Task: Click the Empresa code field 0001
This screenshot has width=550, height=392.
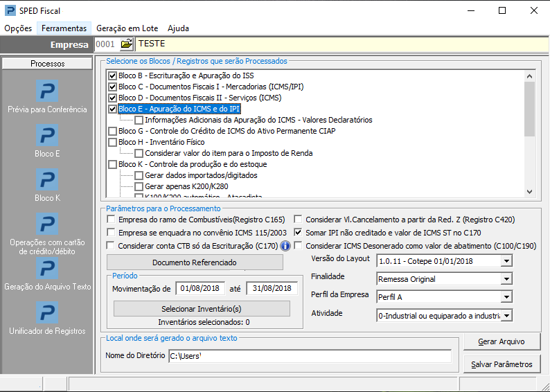Action: [107, 44]
